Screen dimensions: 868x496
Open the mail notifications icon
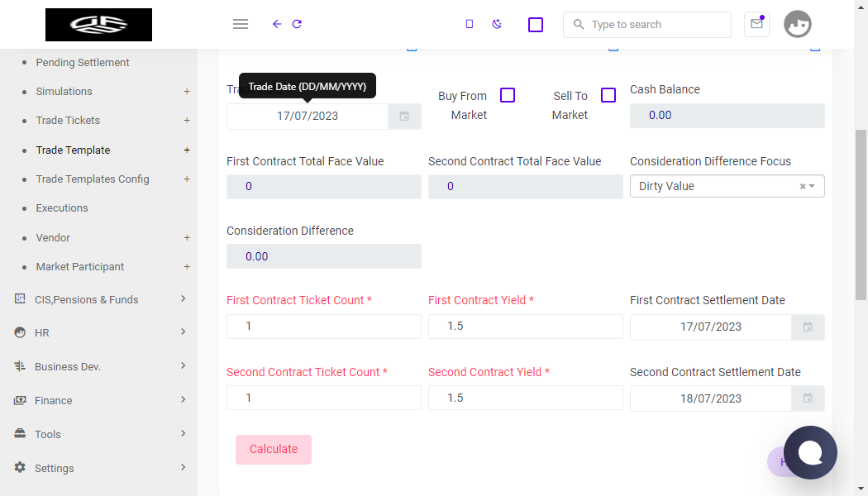pyautogui.click(x=756, y=24)
